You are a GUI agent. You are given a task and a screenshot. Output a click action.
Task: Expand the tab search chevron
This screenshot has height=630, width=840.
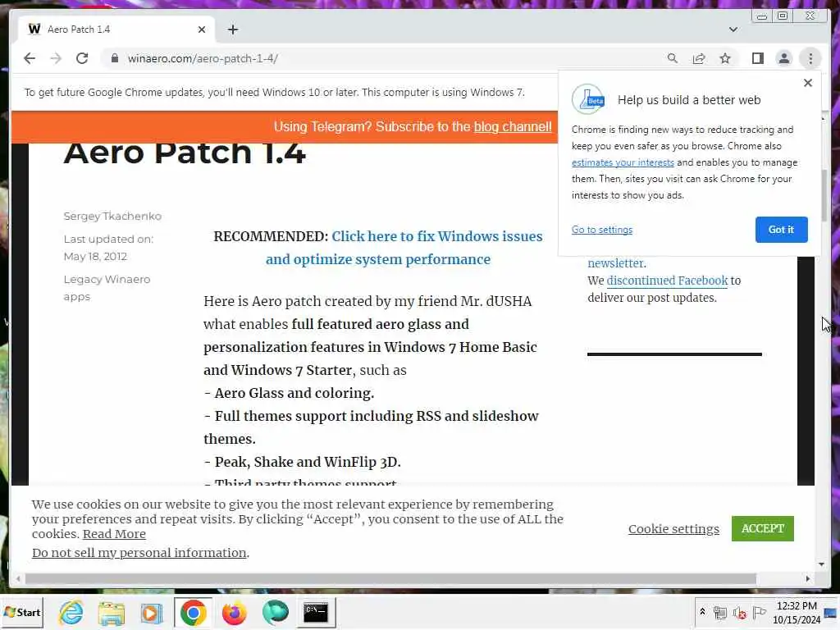pyautogui.click(x=733, y=30)
